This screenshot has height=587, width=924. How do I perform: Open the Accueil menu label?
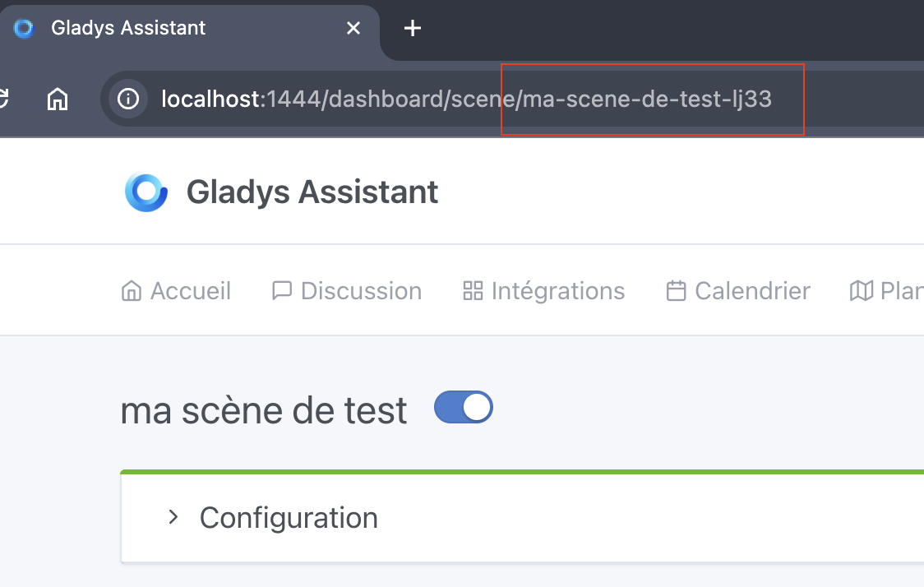click(190, 291)
